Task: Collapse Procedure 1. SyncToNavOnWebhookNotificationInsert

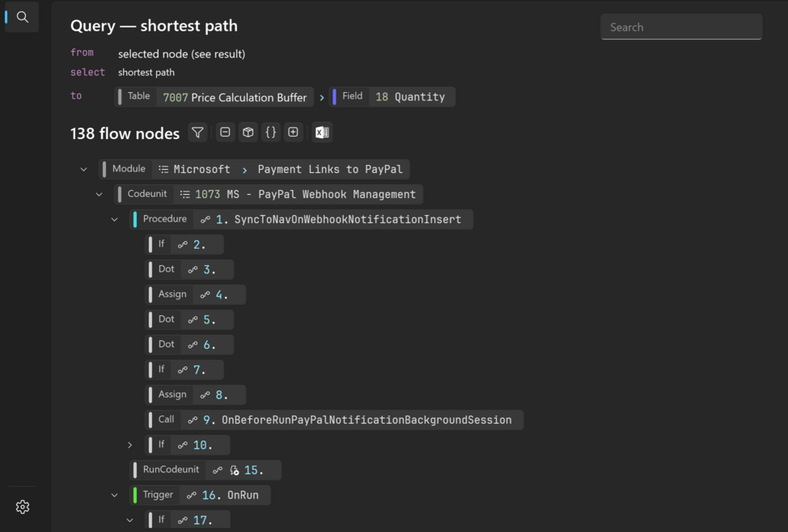Action: pos(115,220)
